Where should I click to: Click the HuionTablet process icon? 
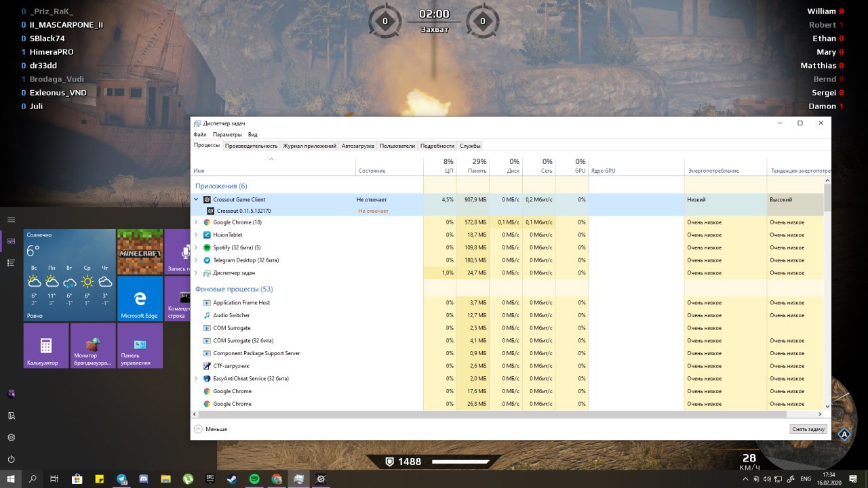pyautogui.click(x=207, y=235)
